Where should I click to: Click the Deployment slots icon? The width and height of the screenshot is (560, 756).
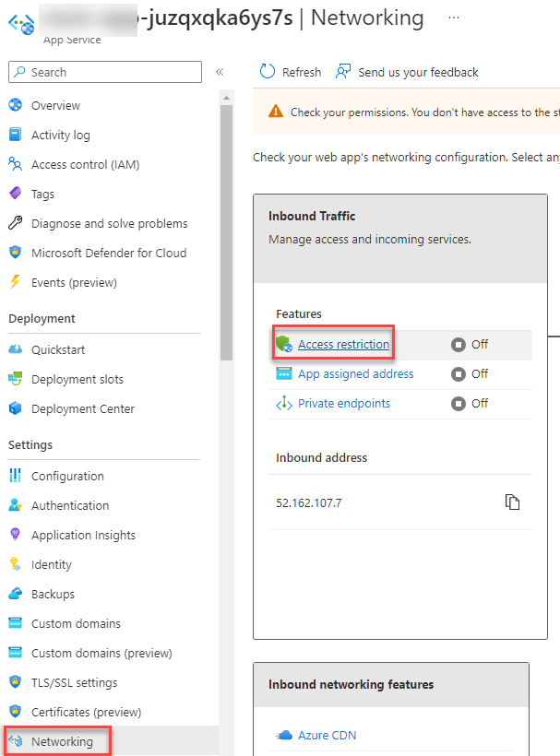click(16, 379)
